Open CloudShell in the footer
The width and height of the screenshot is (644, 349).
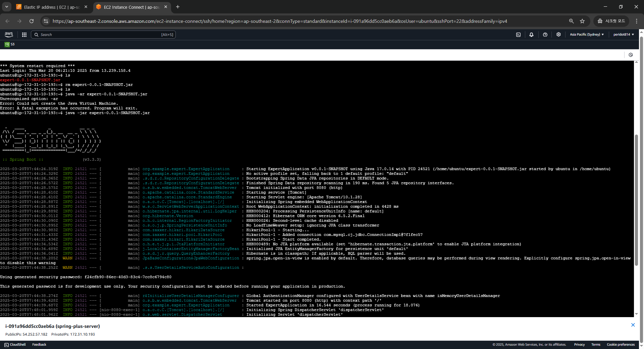point(15,345)
